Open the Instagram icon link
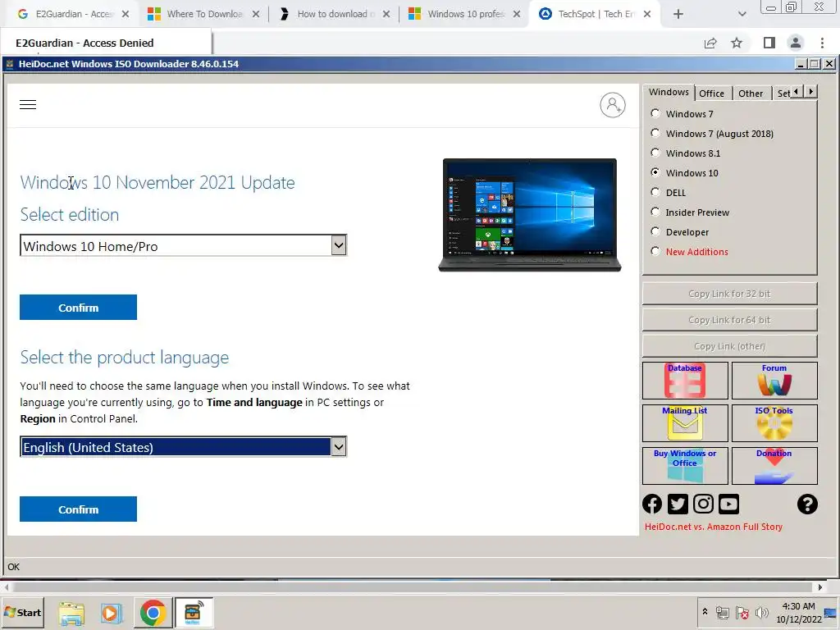The width and height of the screenshot is (840, 630). click(703, 504)
